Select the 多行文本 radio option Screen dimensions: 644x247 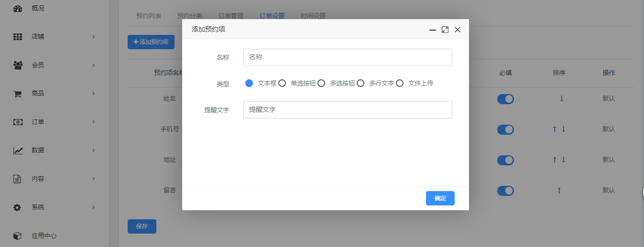click(x=360, y=83)
